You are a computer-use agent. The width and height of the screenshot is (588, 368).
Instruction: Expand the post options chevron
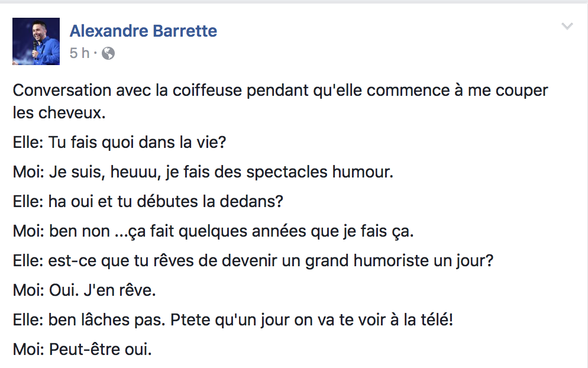(x=567, y=26)
